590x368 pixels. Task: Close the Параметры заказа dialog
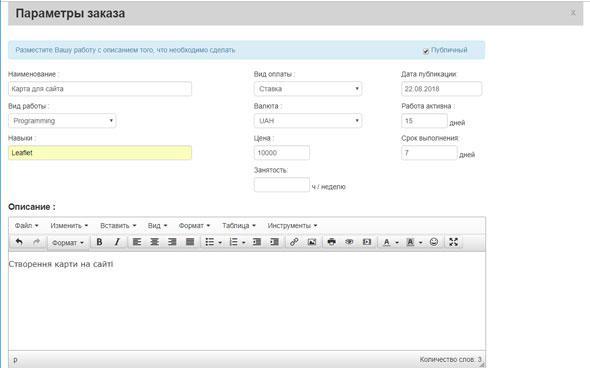(573, 13)
